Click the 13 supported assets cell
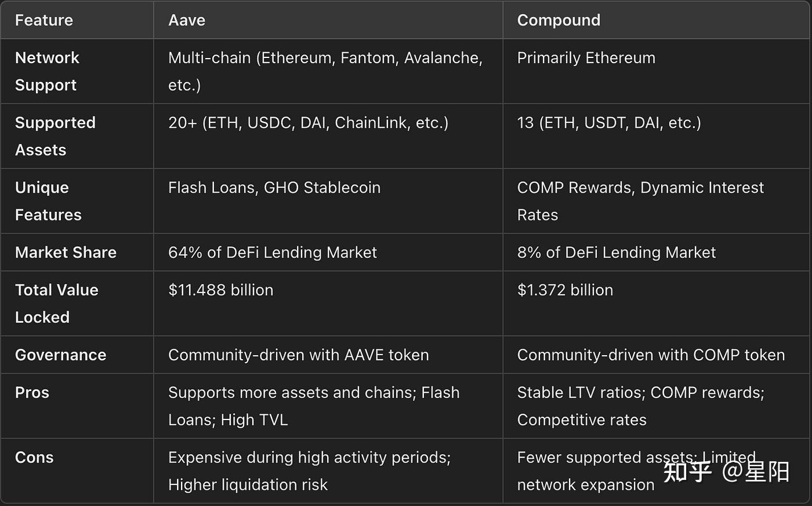812x506 pixels. click(x=609, y=123)
